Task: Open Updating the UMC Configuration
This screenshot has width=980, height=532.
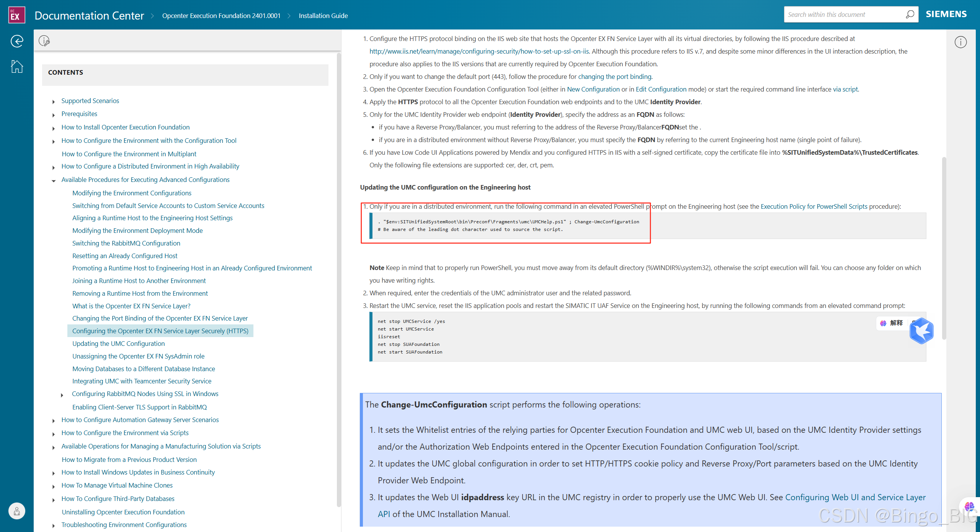Action: 118,343
